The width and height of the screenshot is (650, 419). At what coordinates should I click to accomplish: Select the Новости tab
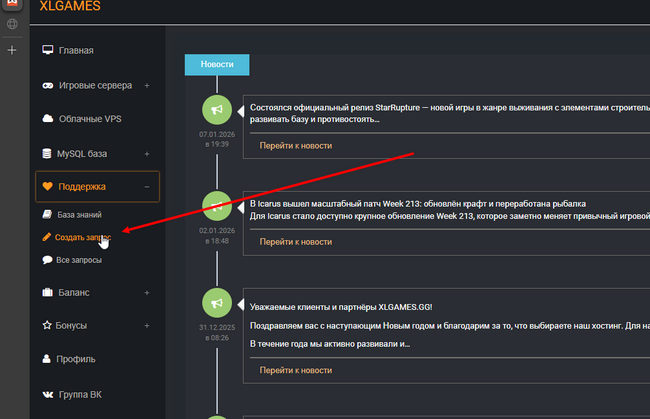pos(217,64)
